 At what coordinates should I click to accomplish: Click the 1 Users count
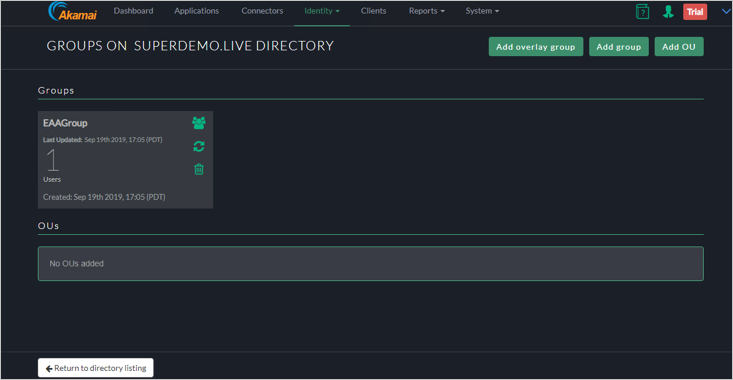pos(52,165)
